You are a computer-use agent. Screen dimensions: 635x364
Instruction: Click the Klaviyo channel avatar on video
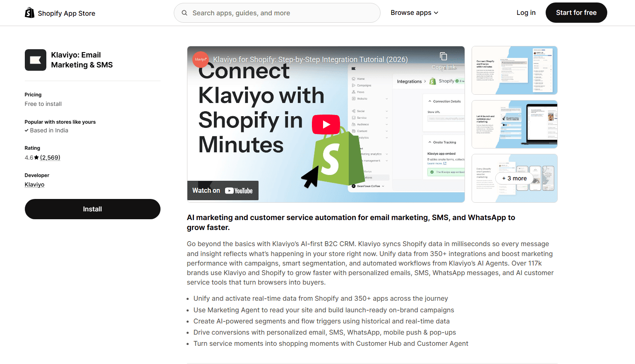tap(201, 60)
